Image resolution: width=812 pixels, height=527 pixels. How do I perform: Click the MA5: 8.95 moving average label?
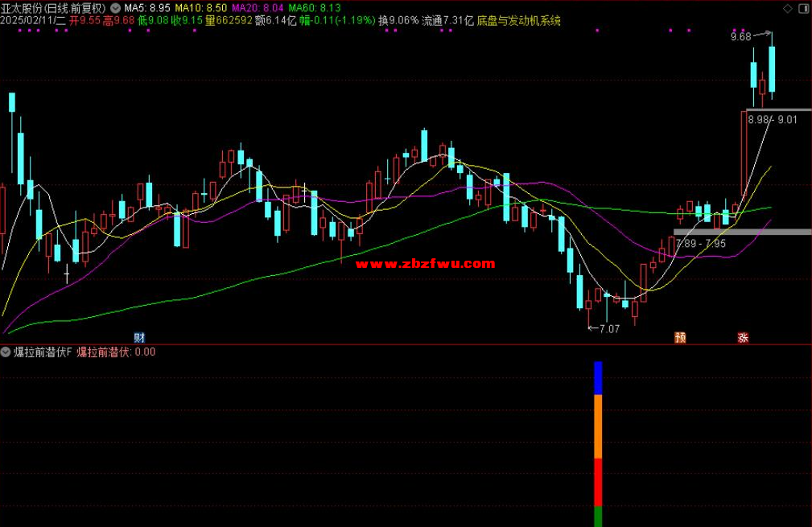147,8
